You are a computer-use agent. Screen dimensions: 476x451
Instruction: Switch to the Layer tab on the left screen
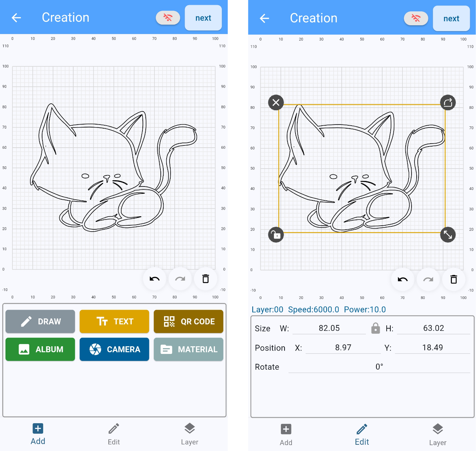[190, 434]
